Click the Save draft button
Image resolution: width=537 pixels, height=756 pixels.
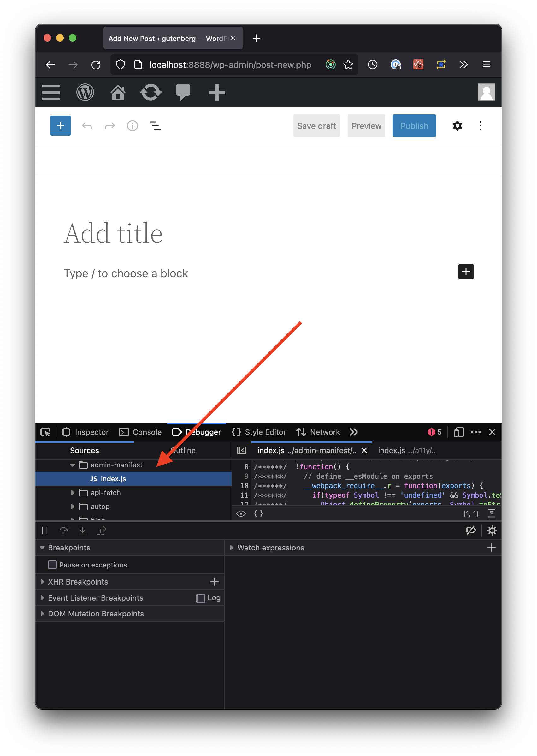[316, 126]
